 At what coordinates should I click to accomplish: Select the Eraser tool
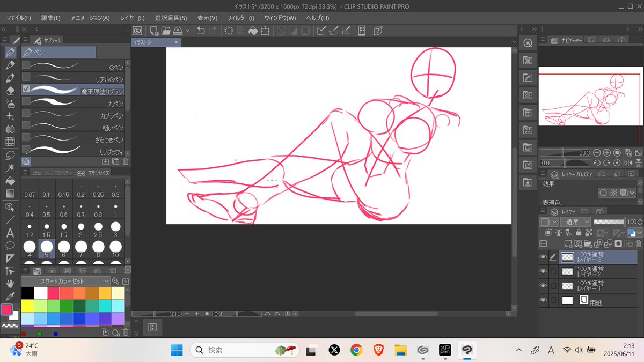click(x=10, y=91)
